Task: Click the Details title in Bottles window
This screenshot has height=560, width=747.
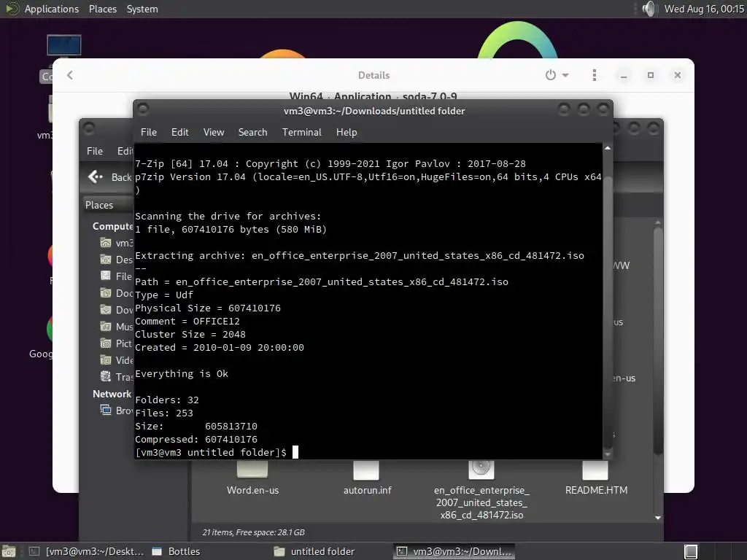Action: [x=374, y=75]
